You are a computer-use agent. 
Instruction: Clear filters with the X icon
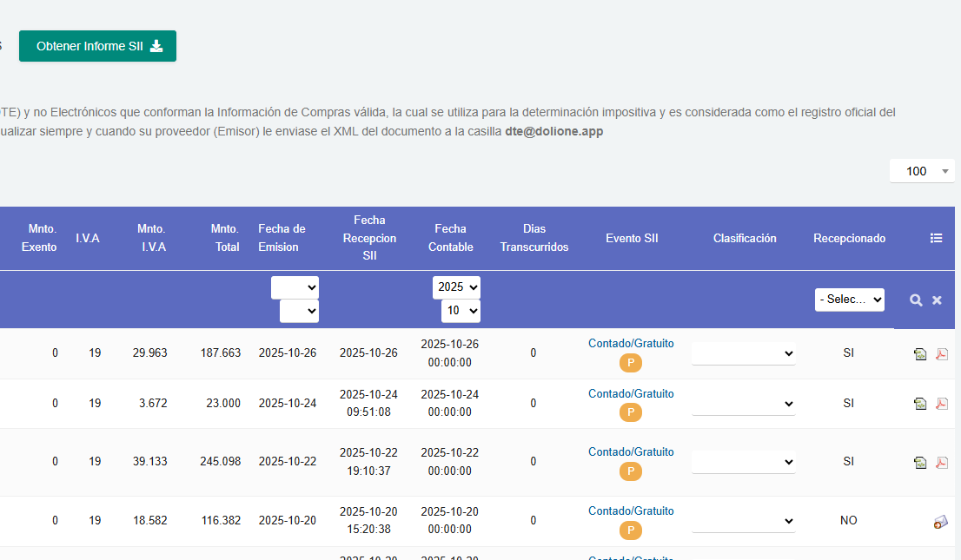pyautogui.click(x=937, y=300)
